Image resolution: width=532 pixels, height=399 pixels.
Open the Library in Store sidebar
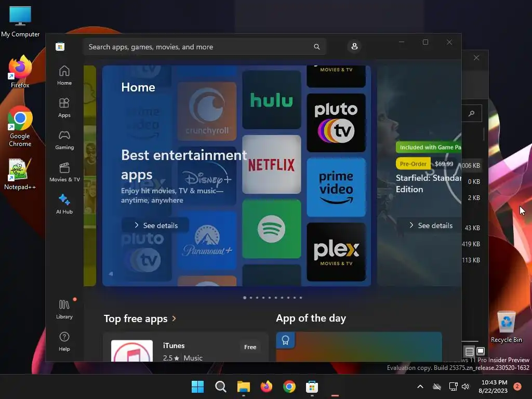coord(64,309)
